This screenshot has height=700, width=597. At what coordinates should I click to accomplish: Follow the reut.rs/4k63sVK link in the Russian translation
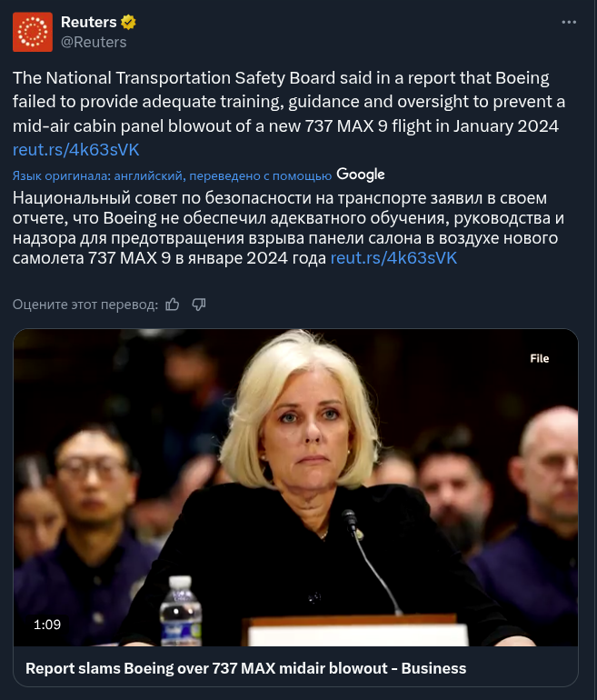coord(393,258)
